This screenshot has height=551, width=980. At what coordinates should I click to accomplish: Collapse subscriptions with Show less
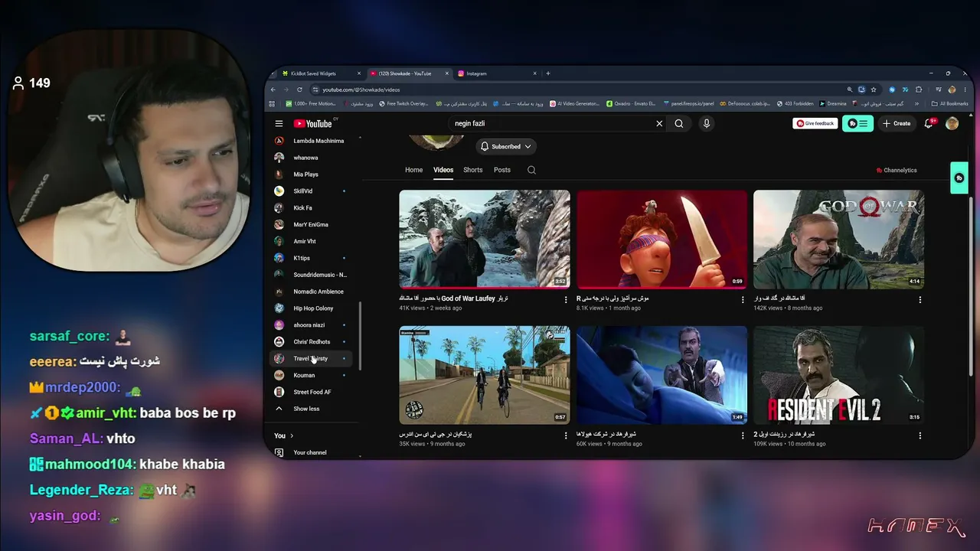311,409
